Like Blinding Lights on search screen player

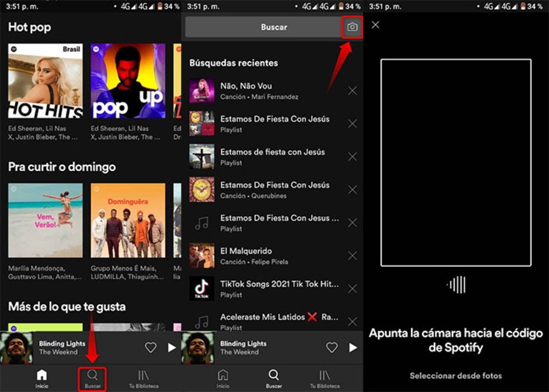tap(332, 348)
